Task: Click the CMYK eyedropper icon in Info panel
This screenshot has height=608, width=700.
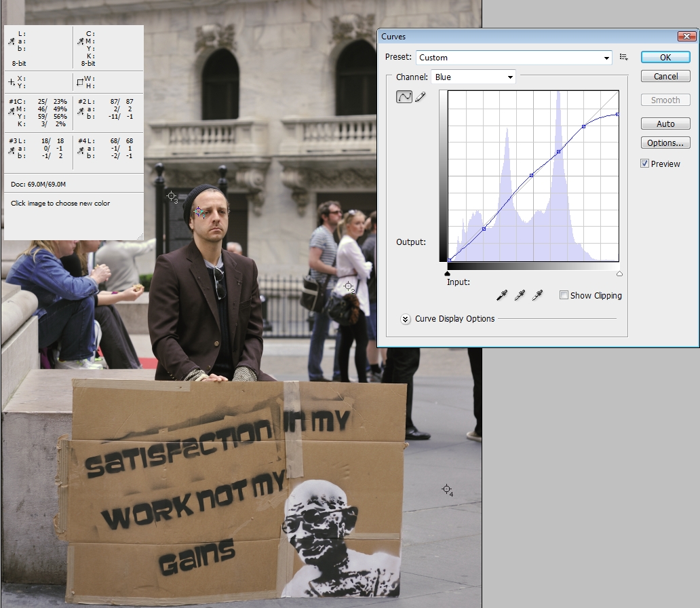Action: pyautogui.click(x=80, y=41)
